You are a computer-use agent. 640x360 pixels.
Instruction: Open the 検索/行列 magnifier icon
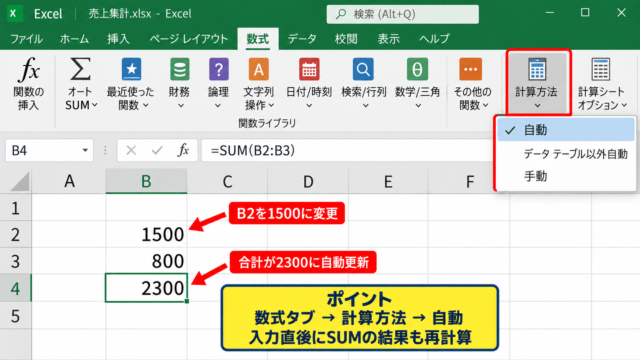(363, 69)
